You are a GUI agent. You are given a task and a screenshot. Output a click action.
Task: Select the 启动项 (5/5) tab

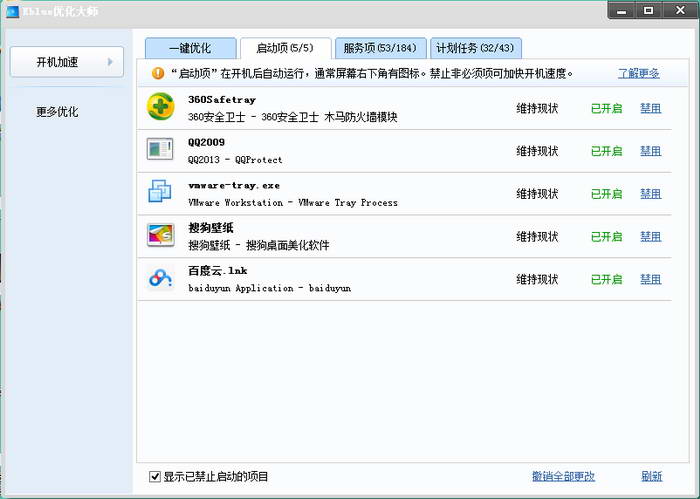(285, 48)
